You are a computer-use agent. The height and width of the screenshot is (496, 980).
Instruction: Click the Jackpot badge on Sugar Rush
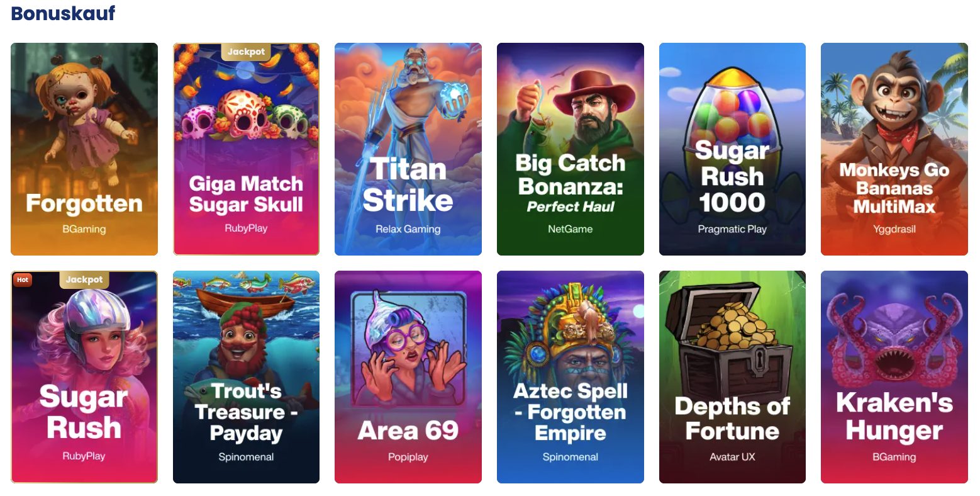coord(84,279)
